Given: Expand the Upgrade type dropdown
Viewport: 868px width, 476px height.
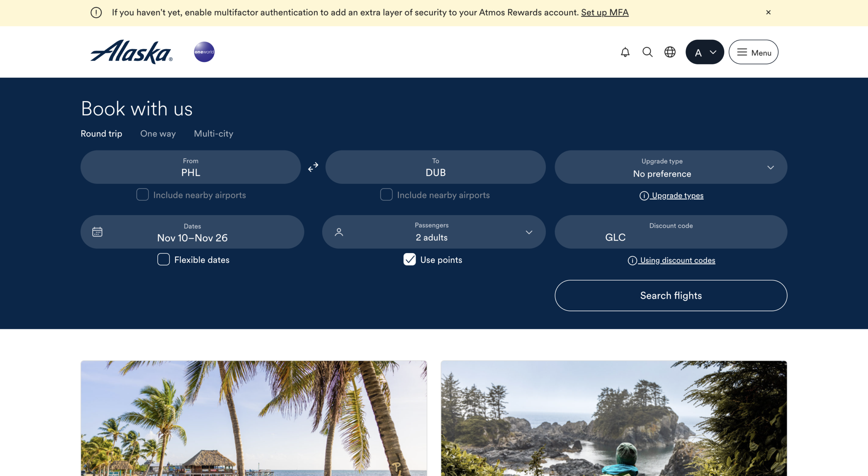Looking at the screenshot, I should point(671,167).
